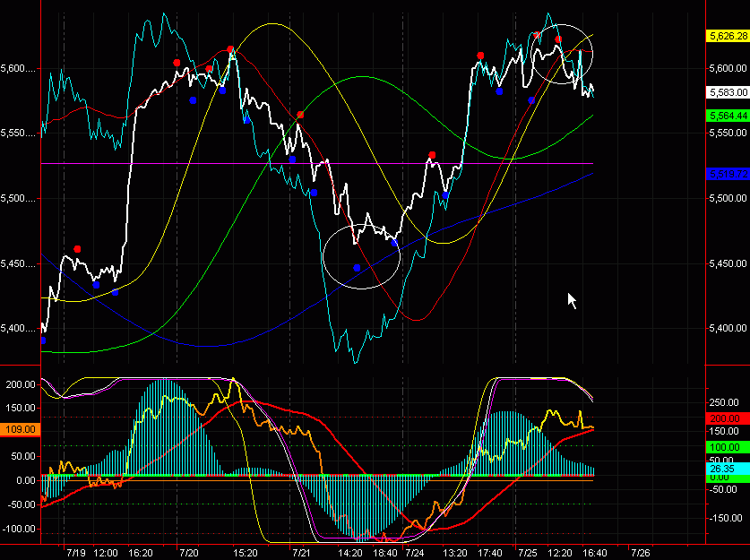This screenshot has height=560, width=750.
Task: Click the 15:20 time label
Action: pyautogui.click(x=245, y=553)
